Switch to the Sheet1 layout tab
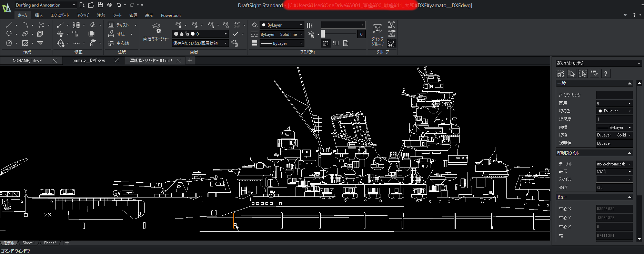Viewport: 644px width, 254px height. 28,243
